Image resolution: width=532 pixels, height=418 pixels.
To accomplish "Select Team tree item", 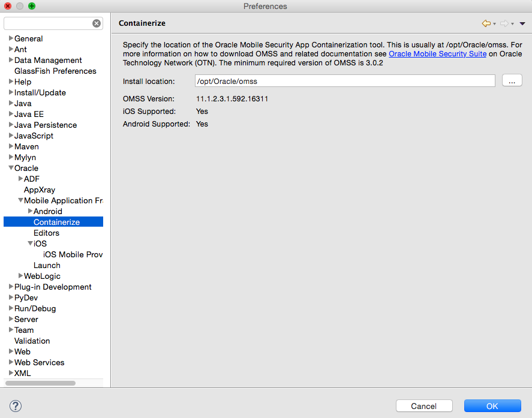I will point(24,330).
